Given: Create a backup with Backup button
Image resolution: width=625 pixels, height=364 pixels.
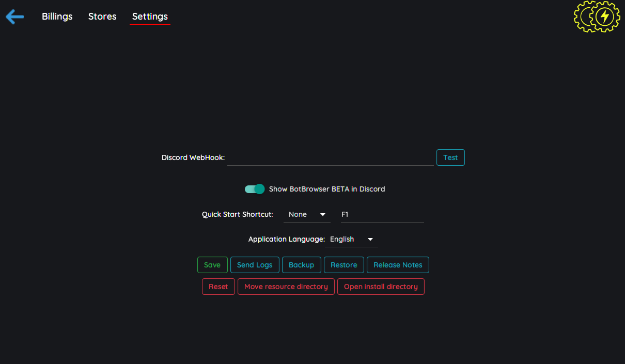Looking at the screenshot, I should 302,265.
